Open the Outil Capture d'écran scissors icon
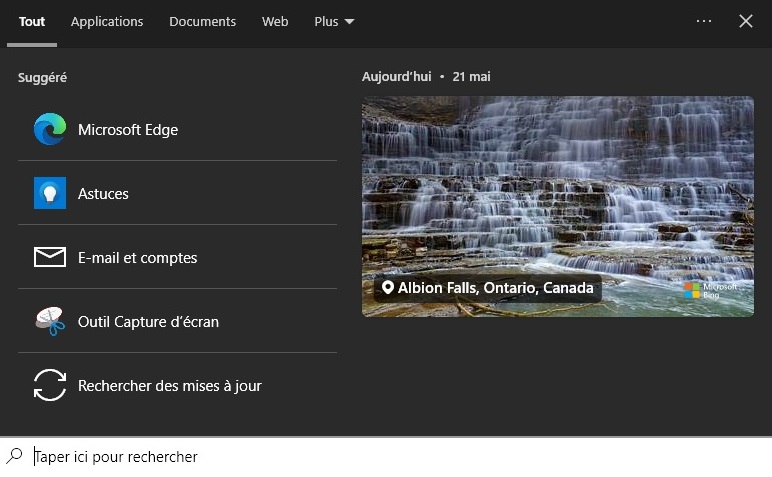The width and height of the screenshot is (772, 477). pos(50,321)
